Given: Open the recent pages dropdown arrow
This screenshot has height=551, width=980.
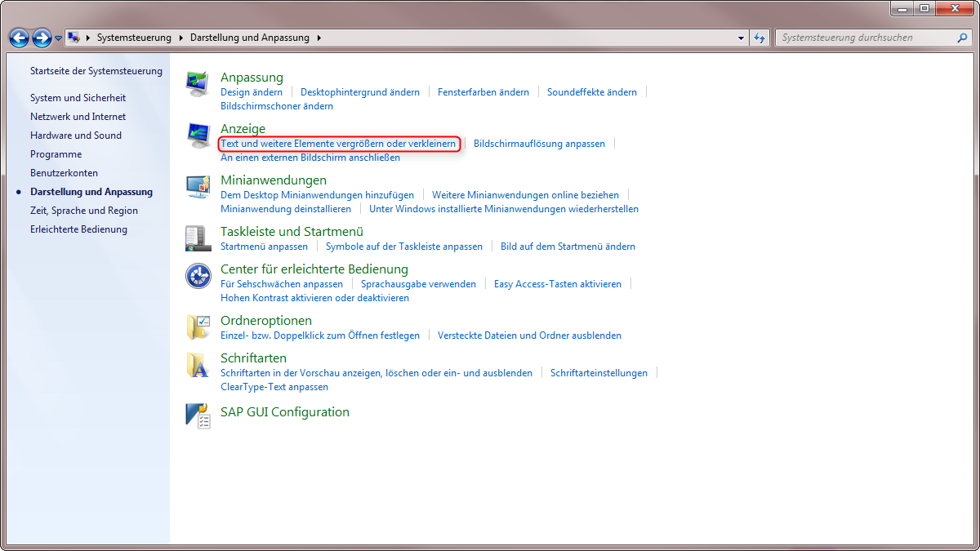Looking at the screenshot, I should pyautogui.click(x=59, y=38).
